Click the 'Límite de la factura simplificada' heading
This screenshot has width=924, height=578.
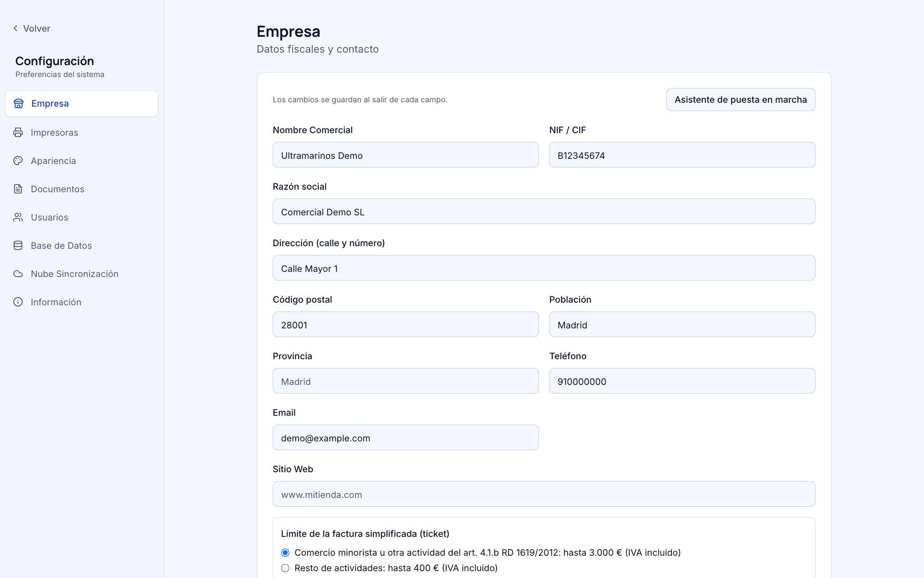(365, 533)
